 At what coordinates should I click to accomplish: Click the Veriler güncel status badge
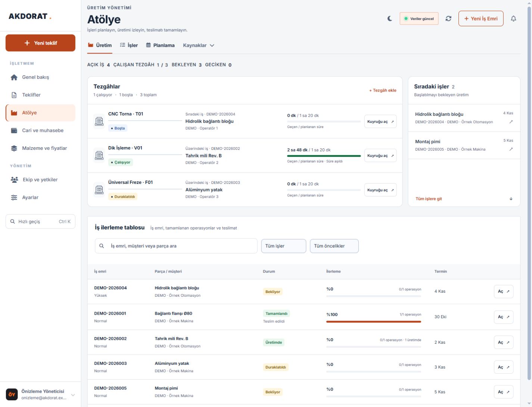pyautogui.click(x=419, y=19)
